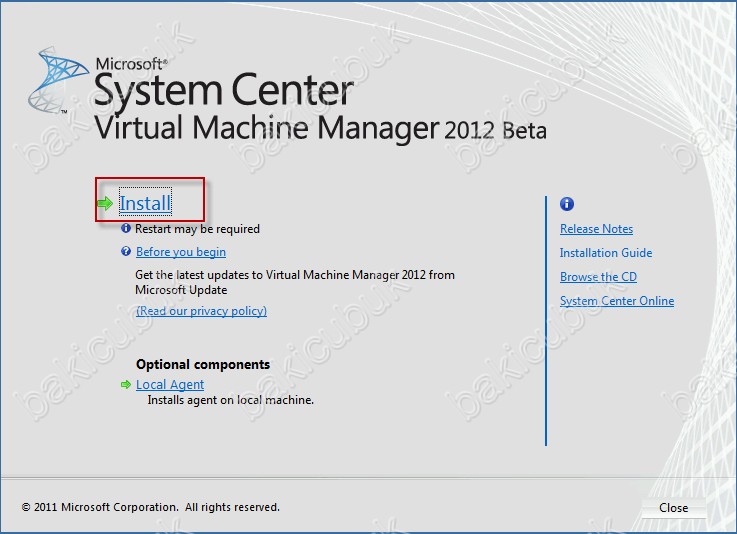The height and width of the screenshot is (534, 737).
Task: Click the Microsoft Corporation copyright notice
Action: pyautogui.click(x=150, y=507)
